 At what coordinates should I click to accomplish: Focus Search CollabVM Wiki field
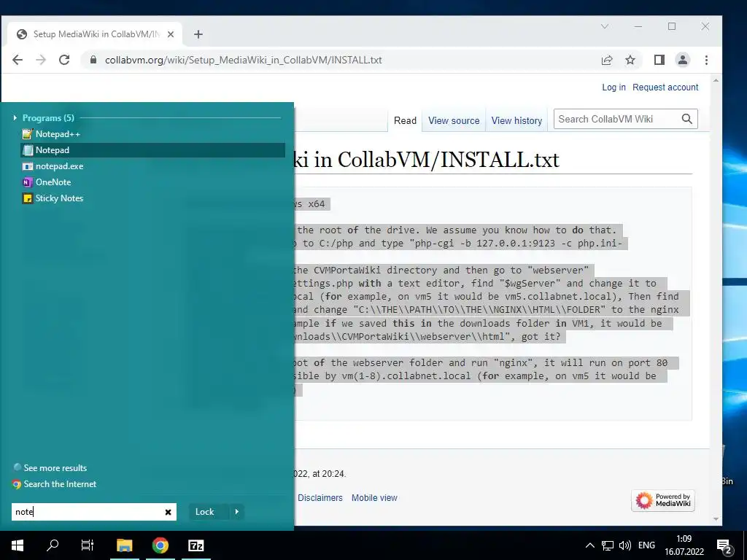point(617,119)
